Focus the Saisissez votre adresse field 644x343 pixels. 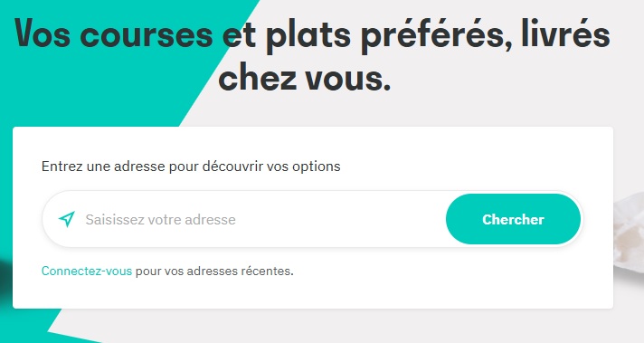pos(263,219)
